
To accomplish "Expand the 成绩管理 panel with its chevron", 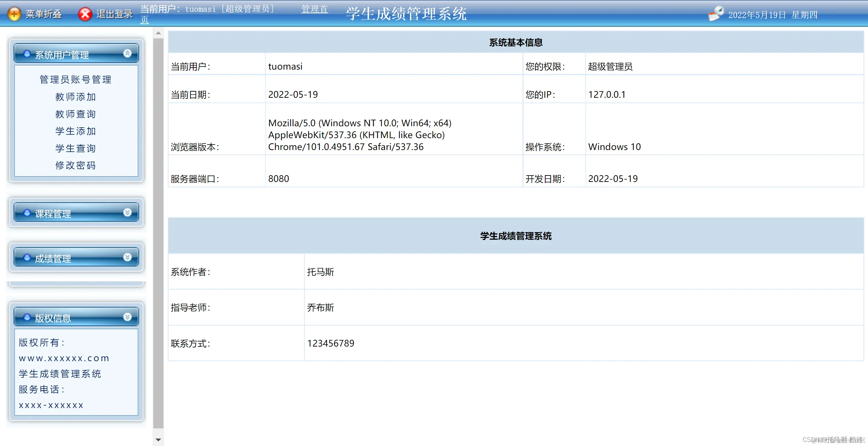I will (x=127, y=257).
